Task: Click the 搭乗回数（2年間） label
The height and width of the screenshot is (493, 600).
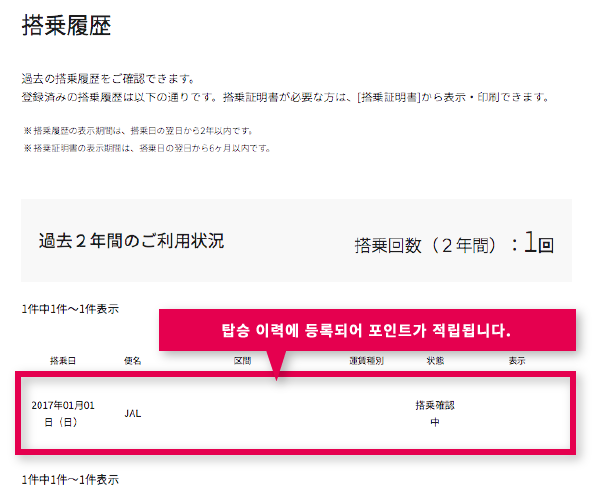Action: 426,245
